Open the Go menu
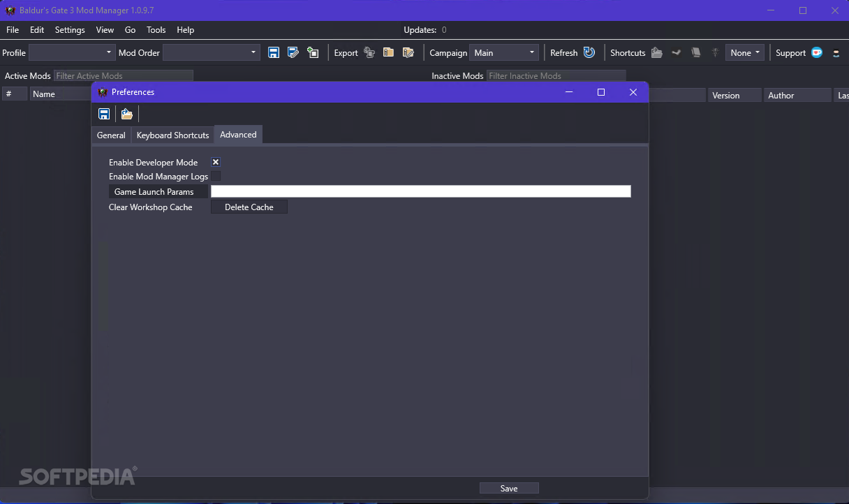The width and height of the screenshot is (849, 504). [x=130, y=30]
